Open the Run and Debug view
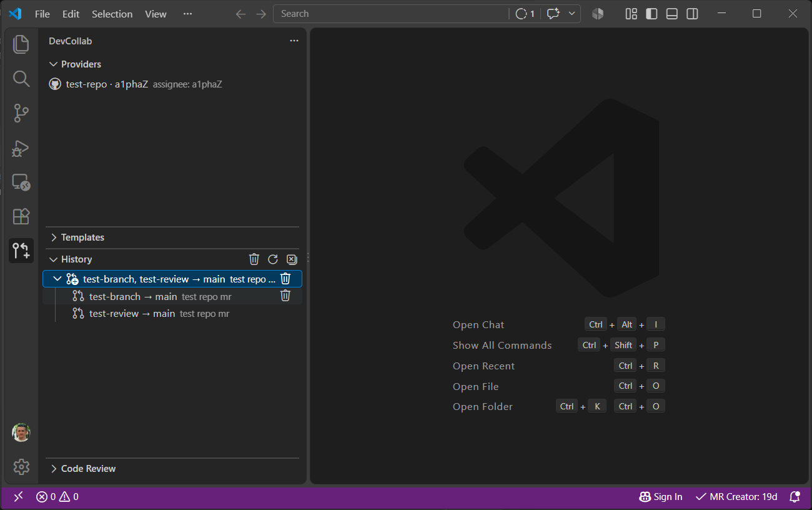This screenshot has width=812, height=510. click(21, 148)
